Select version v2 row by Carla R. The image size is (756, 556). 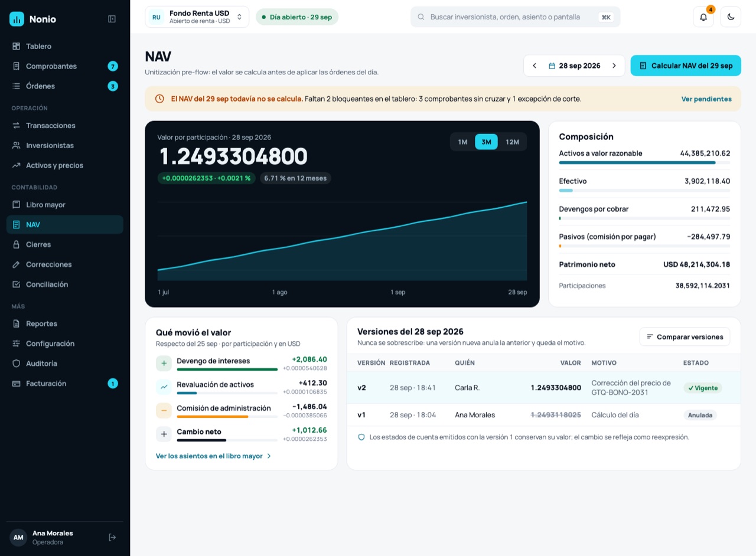[x=543, y=388]
